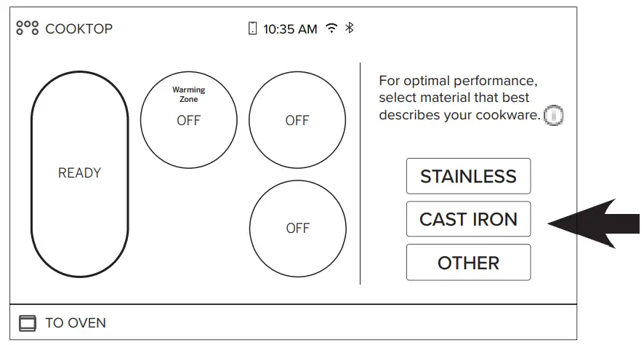Click the 10:35 AM clock display
Image resolution: width=644 pixels, height=345 pixels.
[290, 29]
